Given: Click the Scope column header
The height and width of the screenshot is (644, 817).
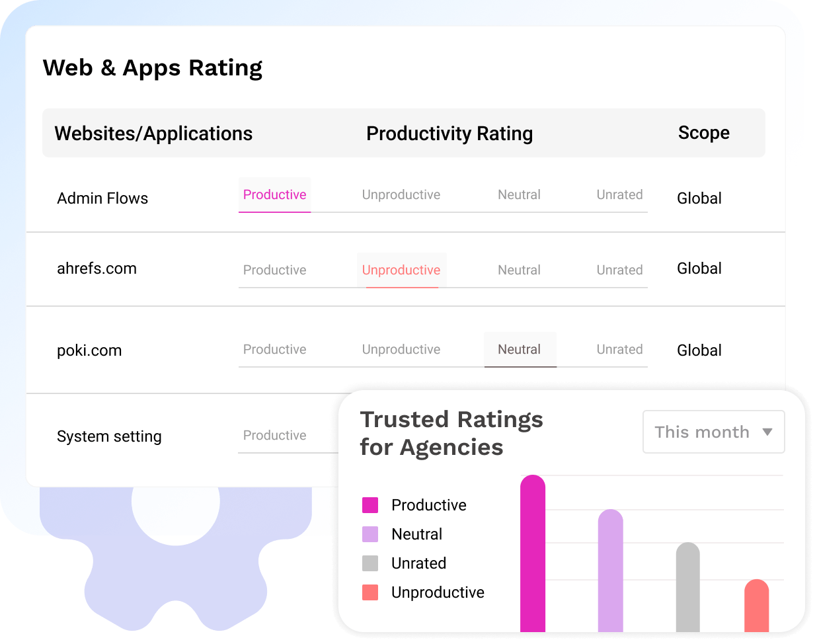Looking at the screenshot, I should pyautogui.click(x=703, y=133).
